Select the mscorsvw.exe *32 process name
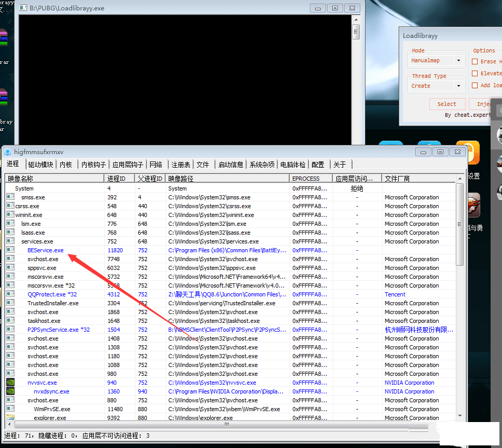Screen dimensions: 502x448 [51, 286]
